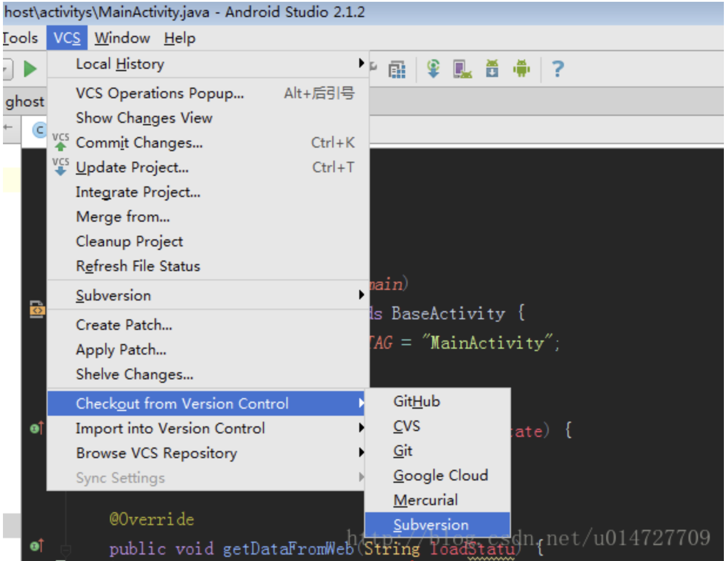Select Refresh File Status
This screenshot has width=728, height=561.
point(208,266)
